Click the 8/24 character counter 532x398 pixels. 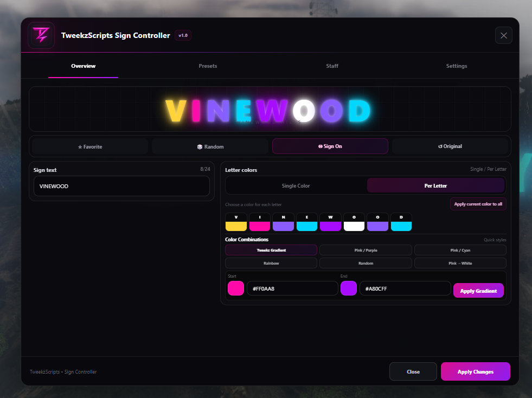point(205,169)
